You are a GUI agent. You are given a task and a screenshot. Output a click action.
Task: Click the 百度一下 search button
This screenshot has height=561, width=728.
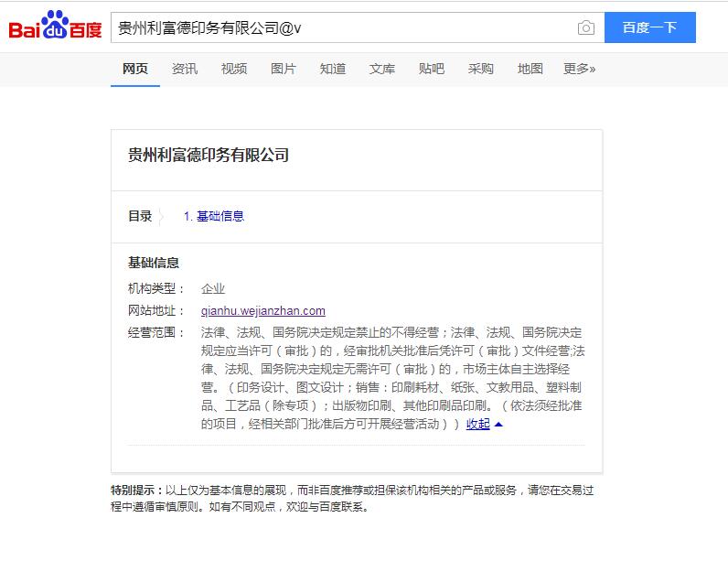(x=649, y=27)
